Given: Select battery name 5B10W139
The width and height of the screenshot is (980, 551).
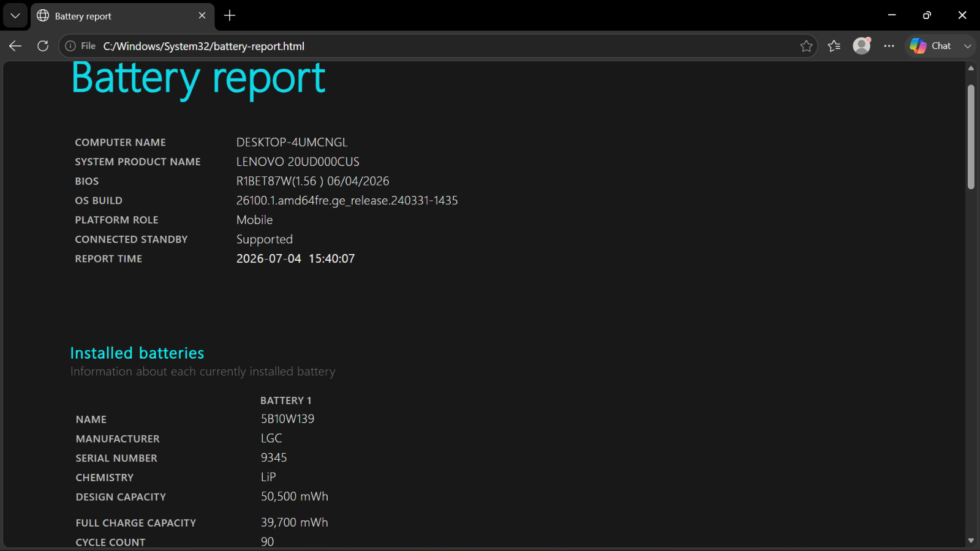Looking at the screenshot, I should click(x=287, y=419).
